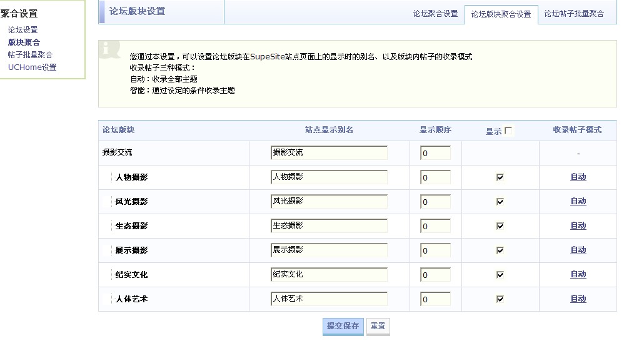Focus display order field for 风光摄影
The image size is (644, 351).
[x=435, y=202]
